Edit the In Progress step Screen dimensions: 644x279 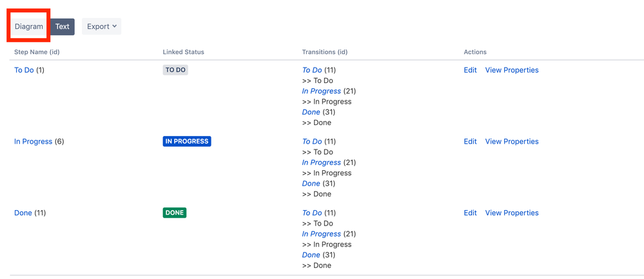470,142
